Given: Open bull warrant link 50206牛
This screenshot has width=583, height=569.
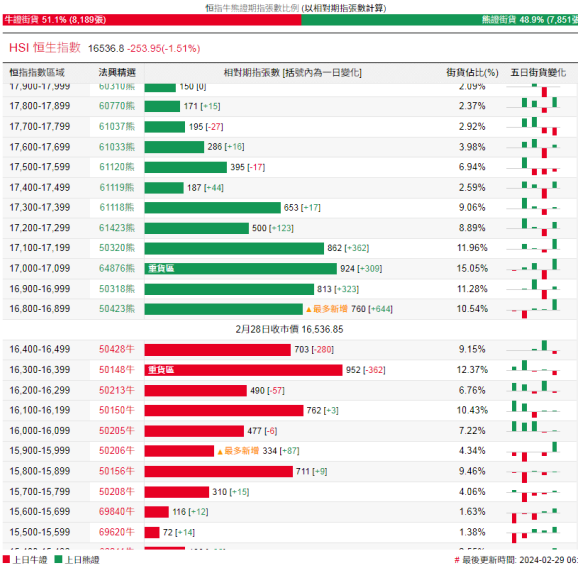Looking at the screenshot, I should tap(117, 451).
